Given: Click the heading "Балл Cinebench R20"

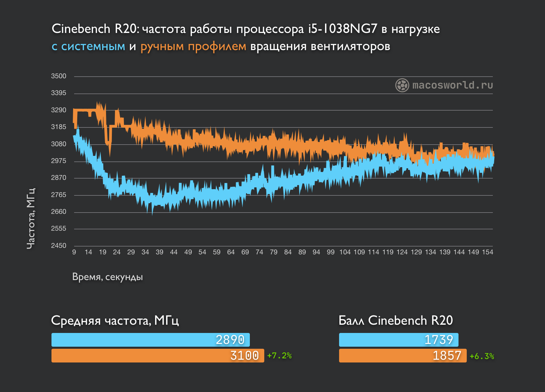Looking at the screenshot, I should 396,321.
